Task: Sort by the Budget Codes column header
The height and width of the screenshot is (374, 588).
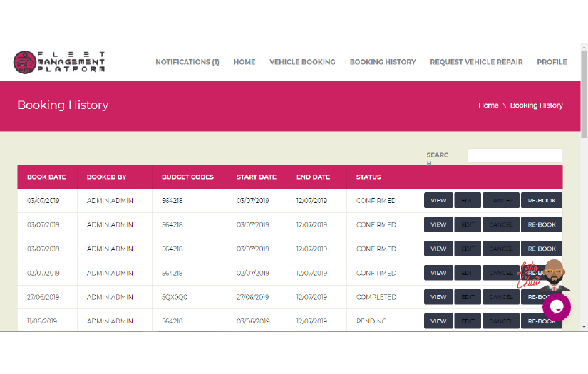Action: (x=190, y=177)
